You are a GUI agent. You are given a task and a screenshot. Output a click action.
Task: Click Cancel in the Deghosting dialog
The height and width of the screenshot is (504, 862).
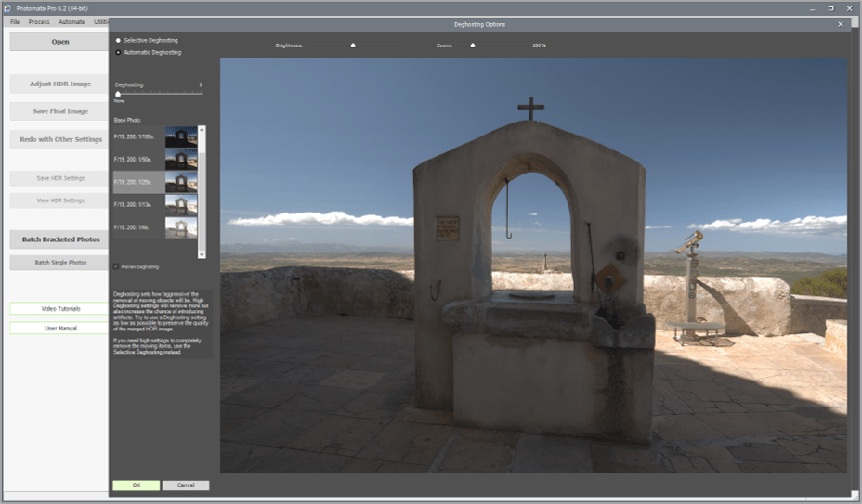pyautogui.click(x=185, y=485)
